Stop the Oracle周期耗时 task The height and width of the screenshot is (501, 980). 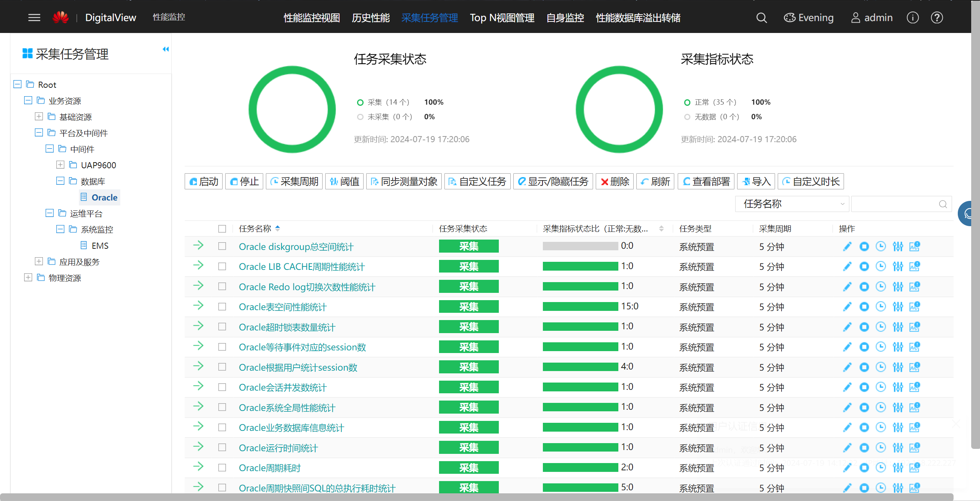[864, 468]
